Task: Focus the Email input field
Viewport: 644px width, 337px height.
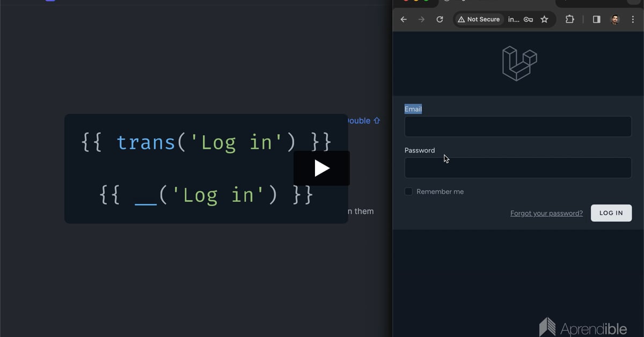Action: [518, 127]
